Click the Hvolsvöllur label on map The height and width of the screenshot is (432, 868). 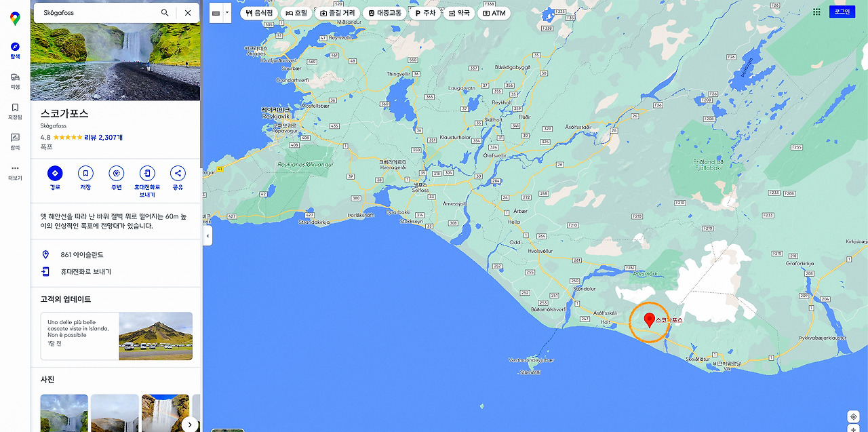[540, 251]
